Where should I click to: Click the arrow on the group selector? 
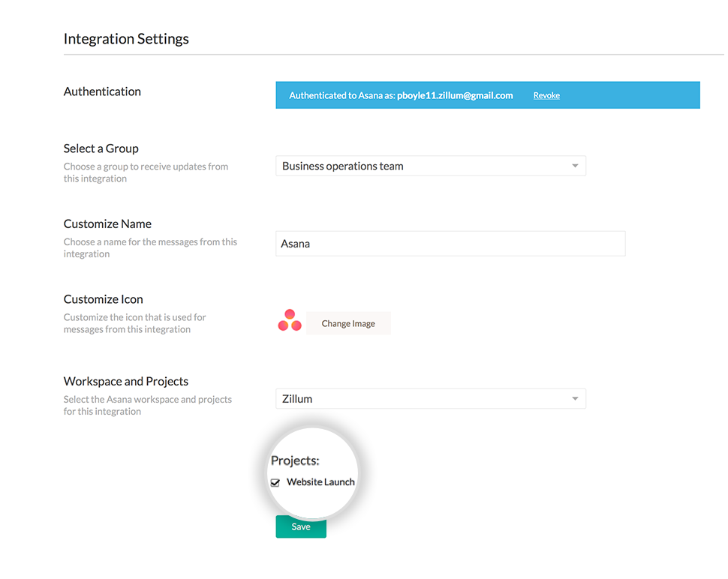click(x=575, y=166)
